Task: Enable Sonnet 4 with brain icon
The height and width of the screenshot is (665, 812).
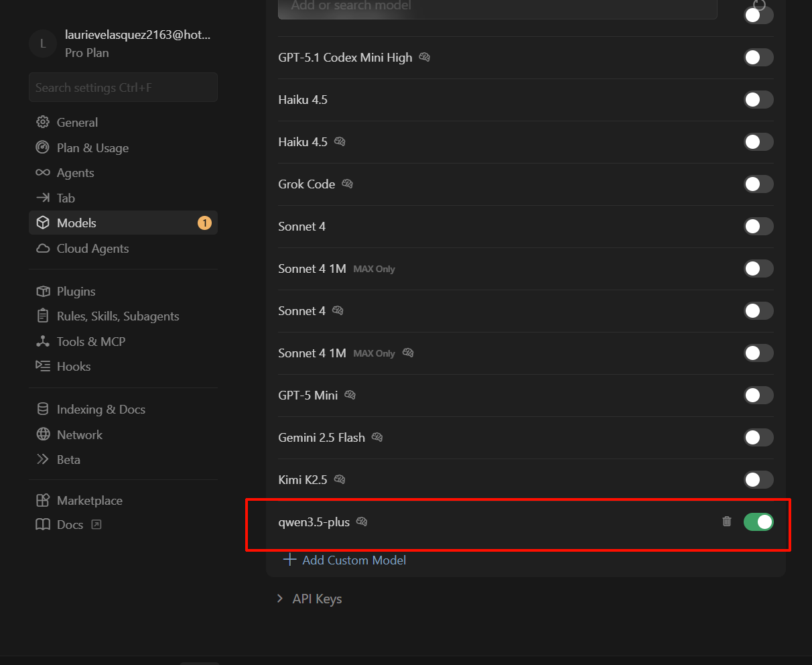Action: coord(758,310)
